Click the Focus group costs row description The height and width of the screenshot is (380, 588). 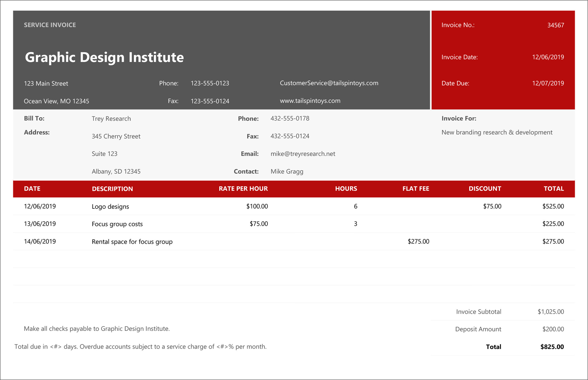coord(117,224)
